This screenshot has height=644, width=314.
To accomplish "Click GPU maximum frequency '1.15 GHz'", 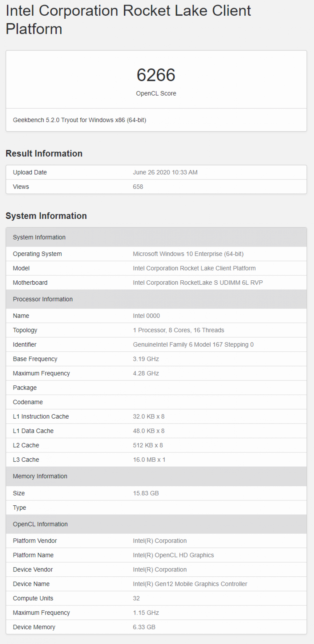I will point(146,613).
